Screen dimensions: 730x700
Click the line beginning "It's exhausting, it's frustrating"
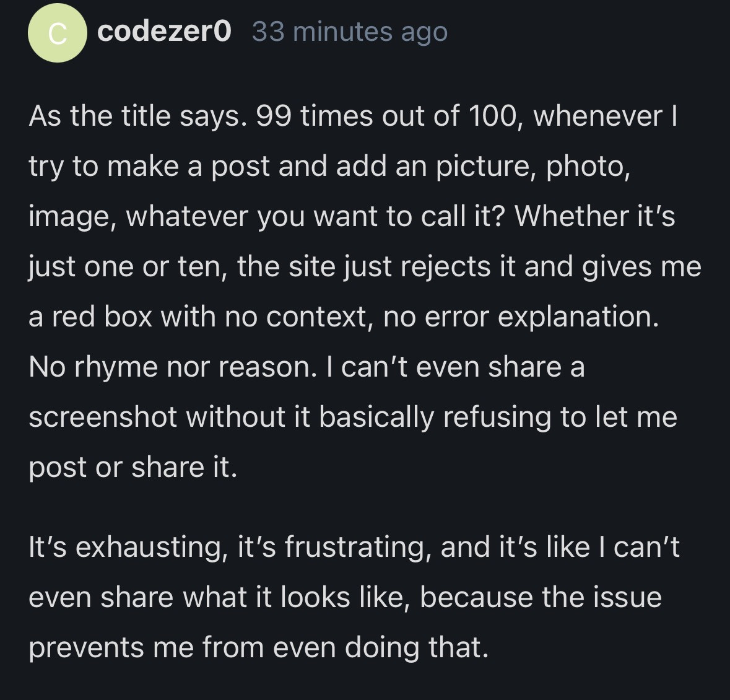coord(354,547)
